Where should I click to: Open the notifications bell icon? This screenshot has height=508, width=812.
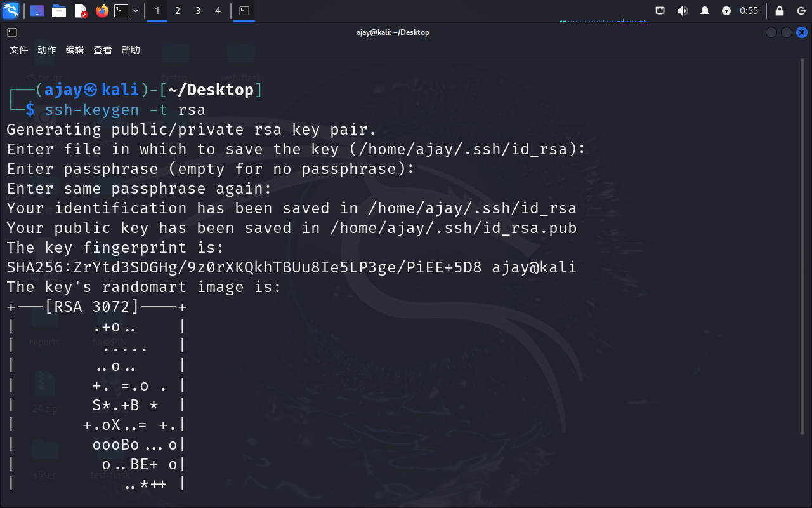click(704, 11)
